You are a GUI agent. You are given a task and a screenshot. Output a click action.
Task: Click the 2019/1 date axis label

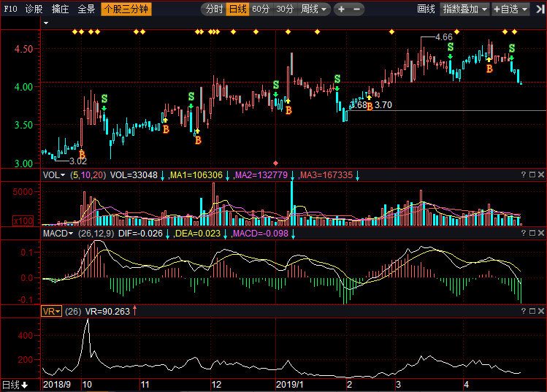(x=289, y=385)
